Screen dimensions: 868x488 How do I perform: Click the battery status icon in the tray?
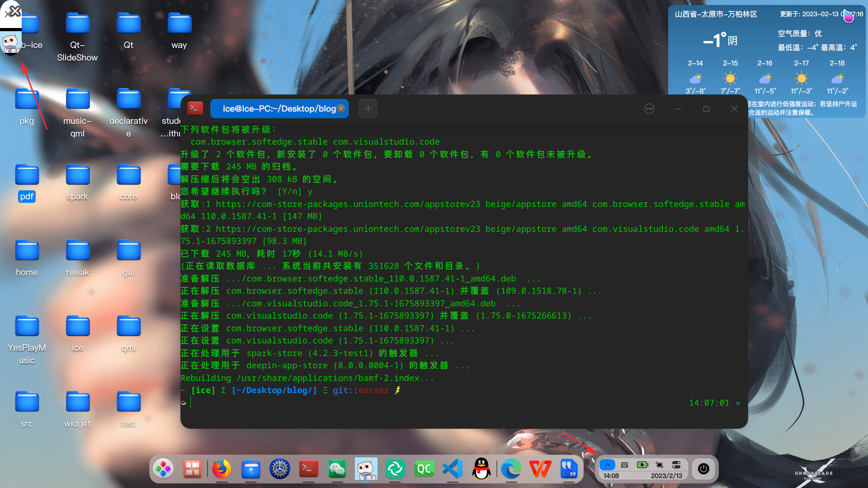tap(642, 465)
